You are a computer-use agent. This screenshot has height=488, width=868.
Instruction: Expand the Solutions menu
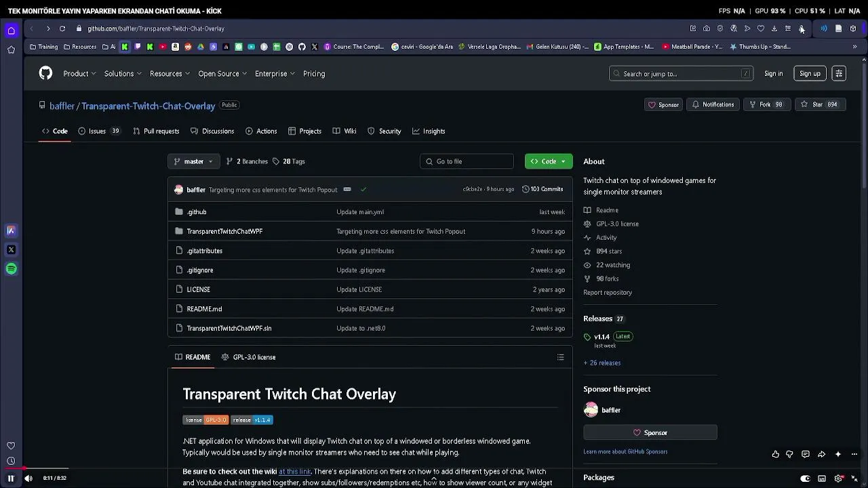[x=123, y=73]
